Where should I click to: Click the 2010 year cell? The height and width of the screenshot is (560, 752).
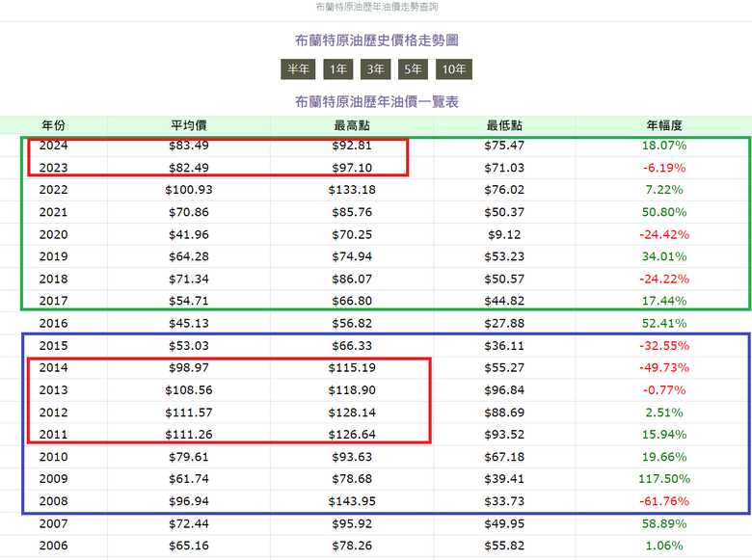point(53,457)
